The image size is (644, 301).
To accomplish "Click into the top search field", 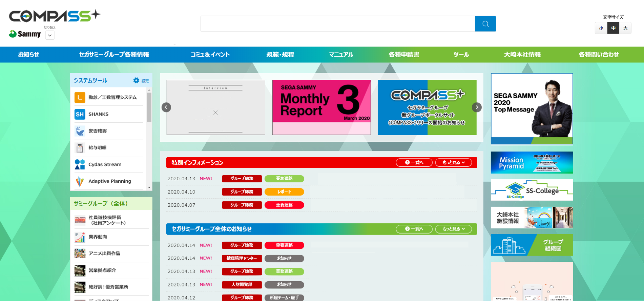I will 337,24.
